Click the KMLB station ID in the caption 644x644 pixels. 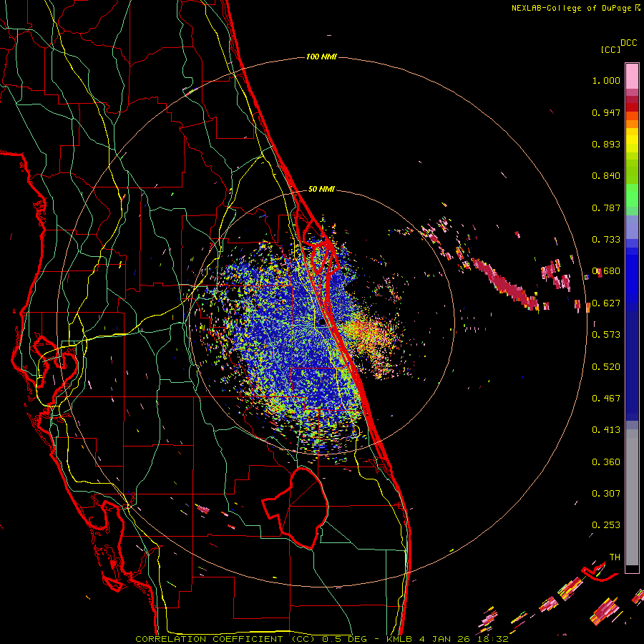399,639
